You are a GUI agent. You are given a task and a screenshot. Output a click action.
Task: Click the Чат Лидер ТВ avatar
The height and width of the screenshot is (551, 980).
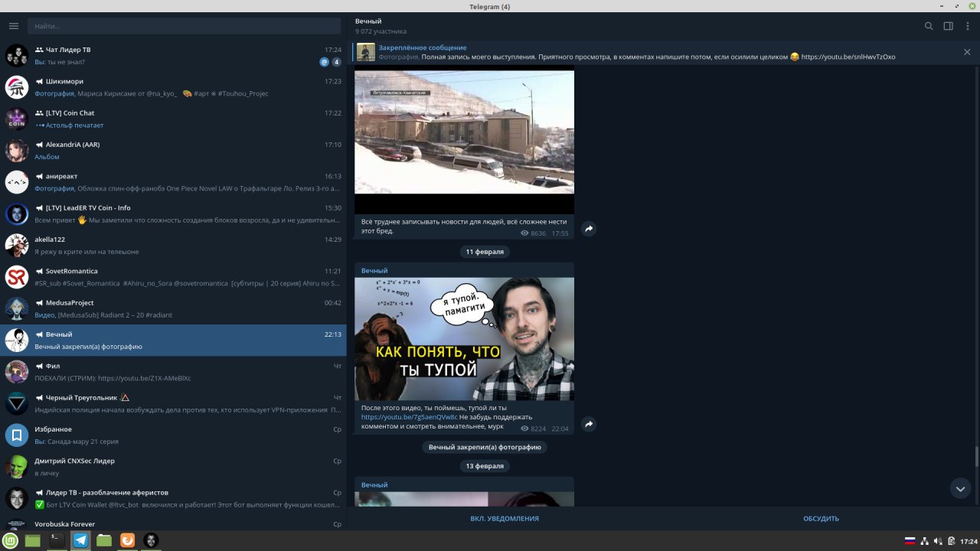click(17, 56)
